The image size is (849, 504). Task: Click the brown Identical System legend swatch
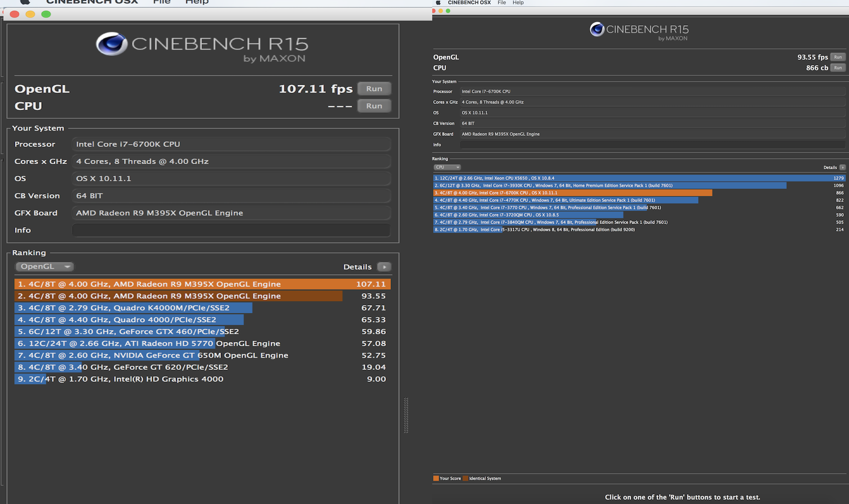(x=466, y=478)
